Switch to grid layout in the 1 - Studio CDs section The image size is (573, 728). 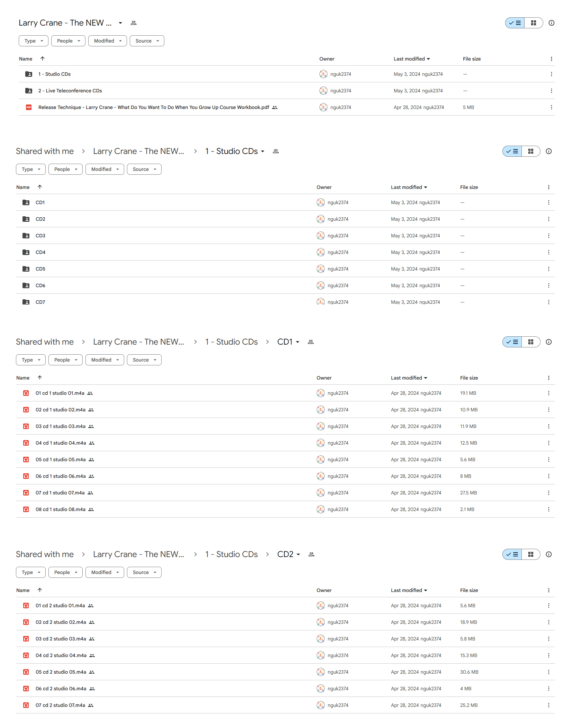coord(531,151)
